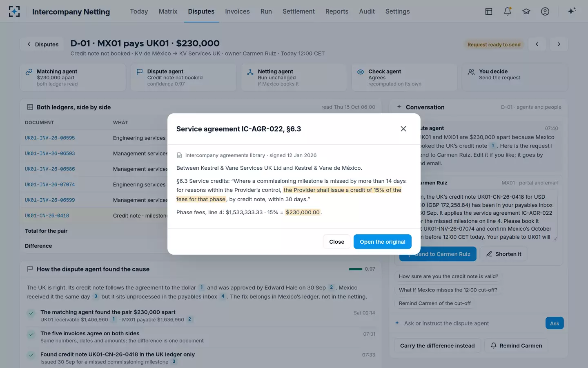Open the Reports tab
The height and width of the screenshot is (368, 588).
click(x=337, y=11)
